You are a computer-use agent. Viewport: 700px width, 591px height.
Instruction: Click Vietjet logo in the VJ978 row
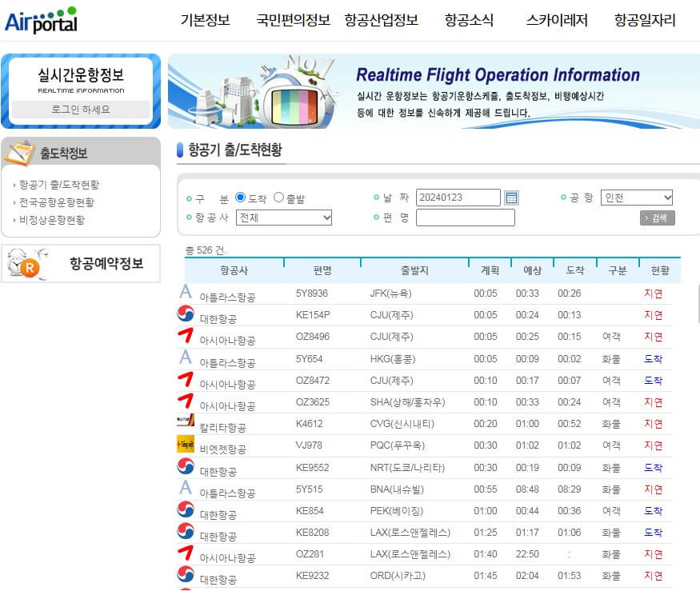tap(186, 444)
